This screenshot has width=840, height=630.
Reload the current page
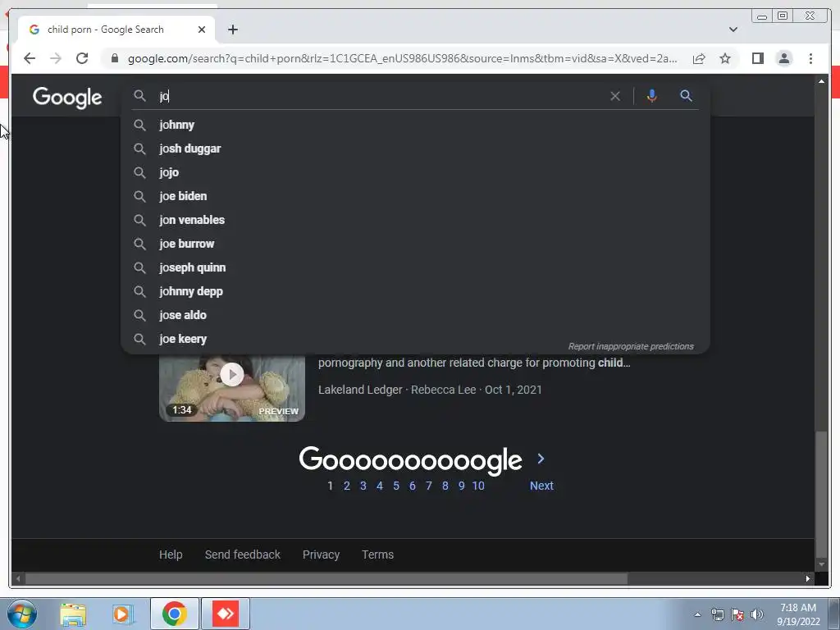82,58
